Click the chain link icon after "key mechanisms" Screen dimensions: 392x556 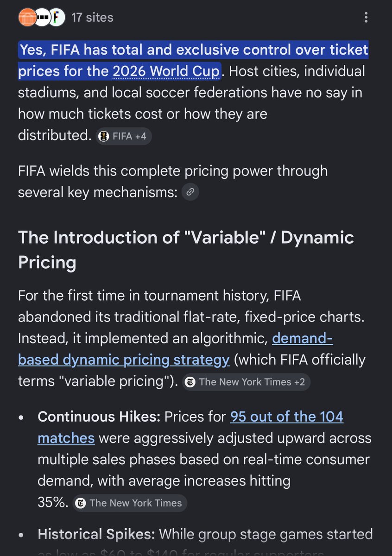[190, 192]
